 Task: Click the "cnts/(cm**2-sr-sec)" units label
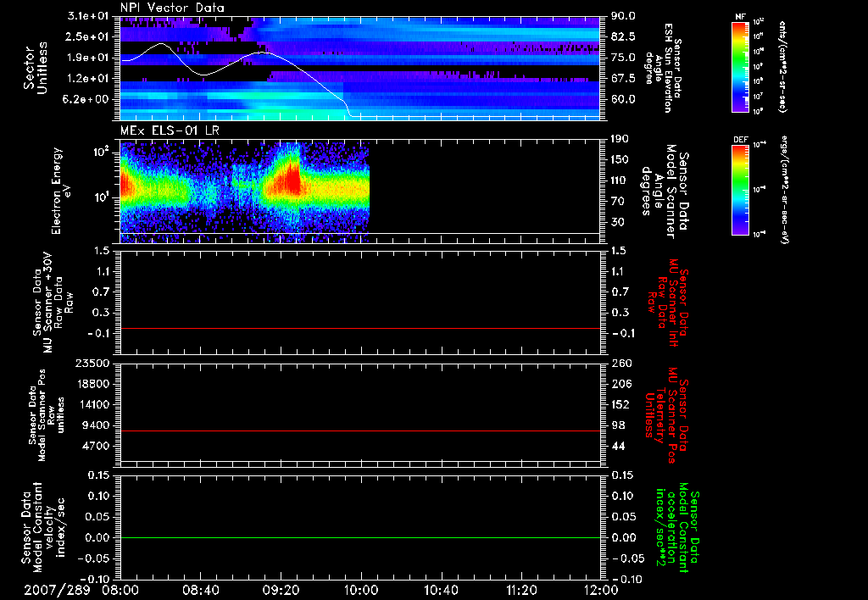point(782,66)
